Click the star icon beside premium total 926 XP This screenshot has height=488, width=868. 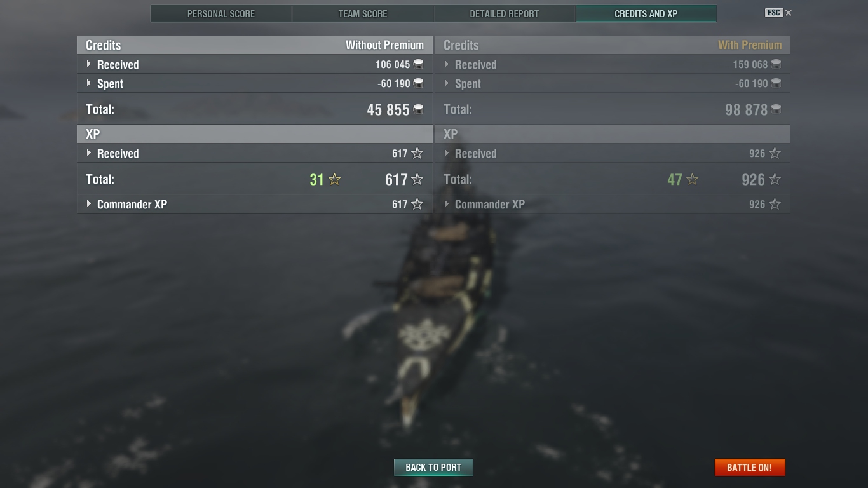tap(775, 179)
